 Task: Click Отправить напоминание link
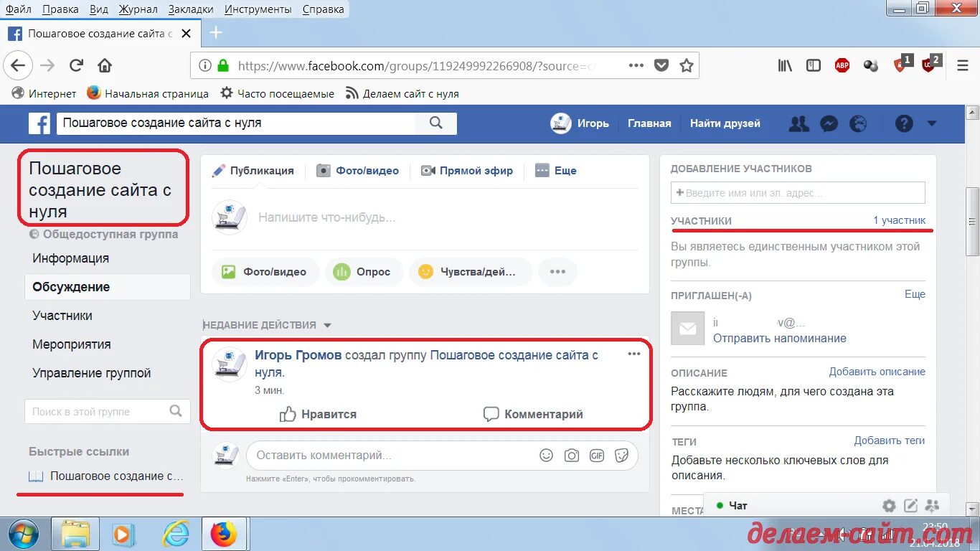tap(780, 338)
